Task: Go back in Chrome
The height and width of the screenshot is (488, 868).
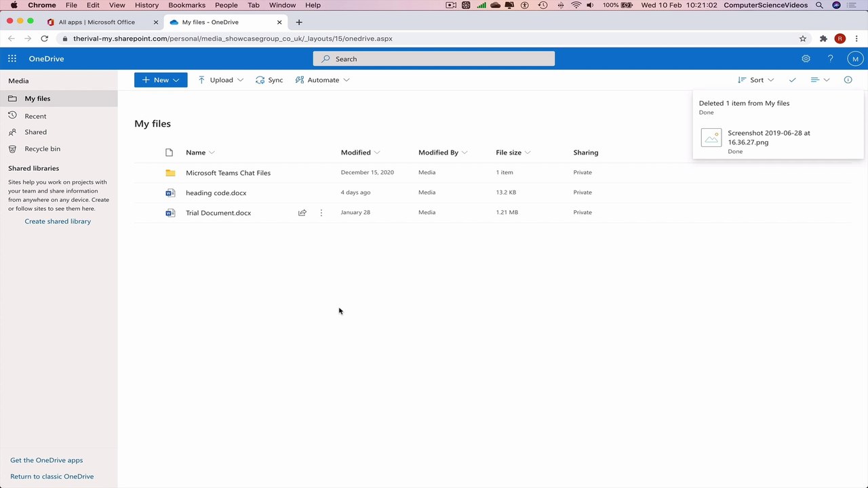Action: (x=12, y=39)
